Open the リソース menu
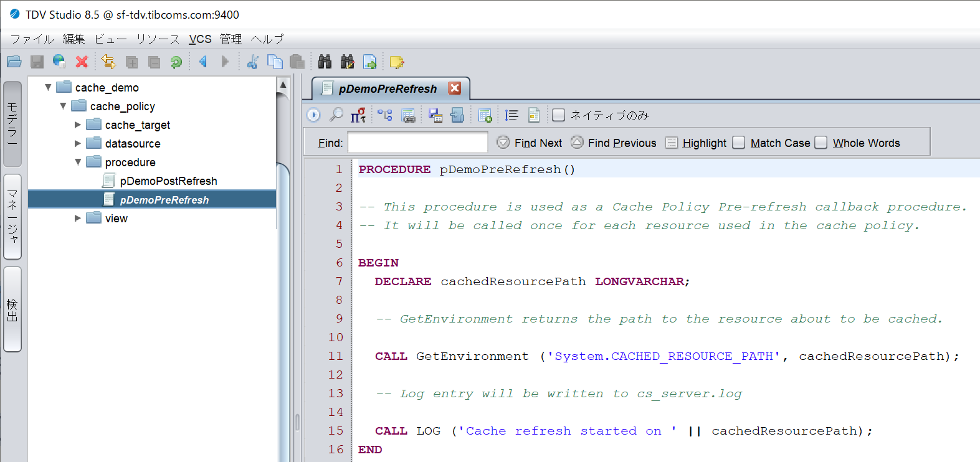The width and height of the screenshot is (980, 462). pyautogui.click(x=158, y=39)
